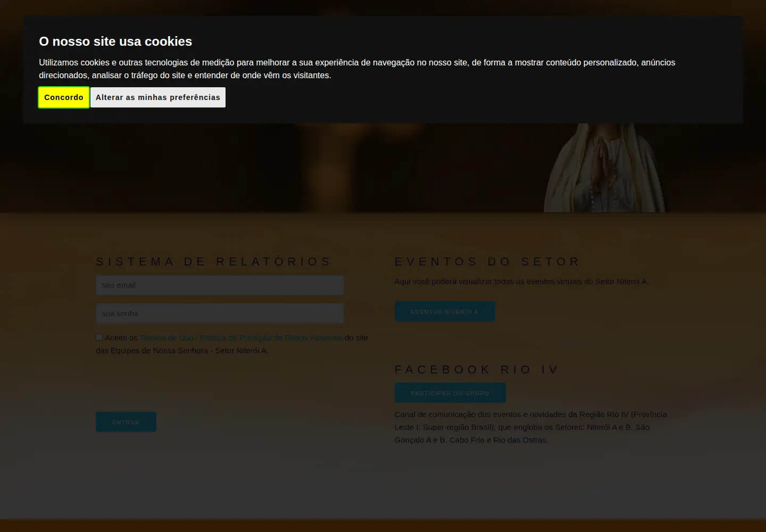Image resolution: width=766 pixels, height=532 pixels.
Task: Join via PARTICIPAR DO GRUPO button
Action: (x=450, y=393)
